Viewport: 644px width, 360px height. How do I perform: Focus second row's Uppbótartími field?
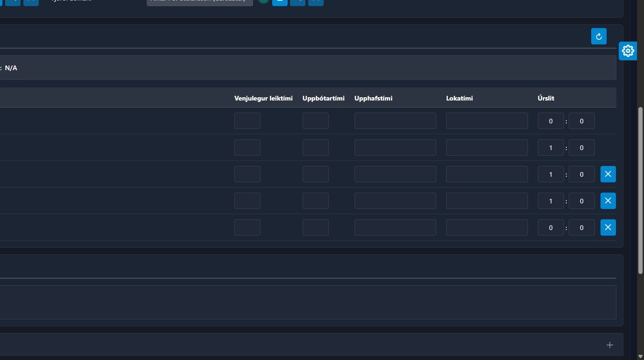click(x=316, y=147)
